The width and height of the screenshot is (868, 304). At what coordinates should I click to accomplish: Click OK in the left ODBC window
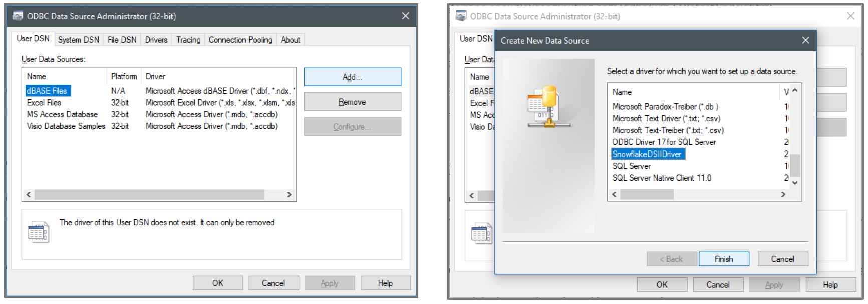(x=218, y=283)
